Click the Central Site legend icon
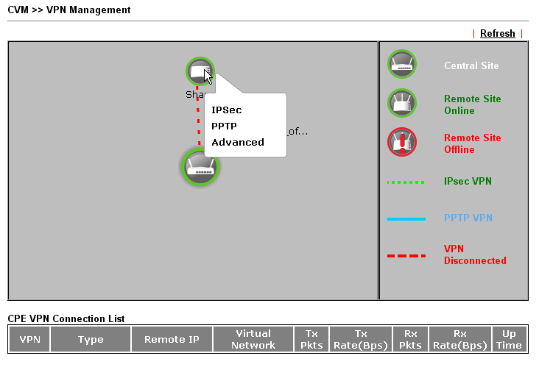This screenshot has width=539, height=392. 402,64
